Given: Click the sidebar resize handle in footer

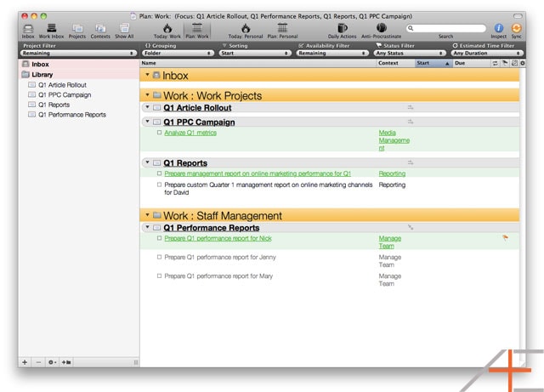Looking at the screenshot, I should [x=136, y=362].
